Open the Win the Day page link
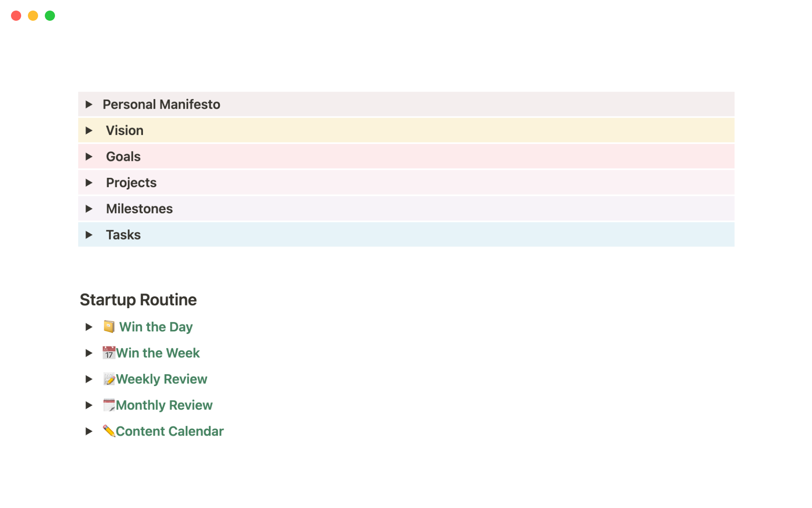This screenshot has height=508, width=812. click(156, 326)
